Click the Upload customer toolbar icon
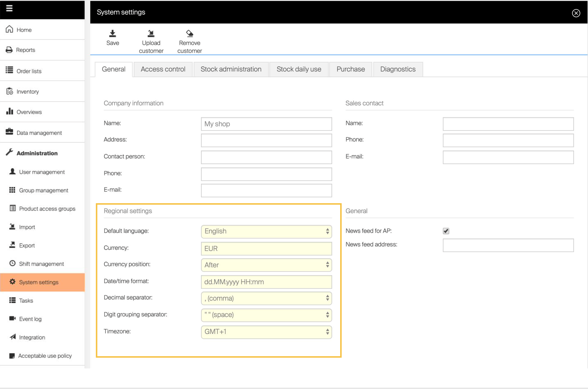Viewport: 588px width, 390px height. (151, 33)
